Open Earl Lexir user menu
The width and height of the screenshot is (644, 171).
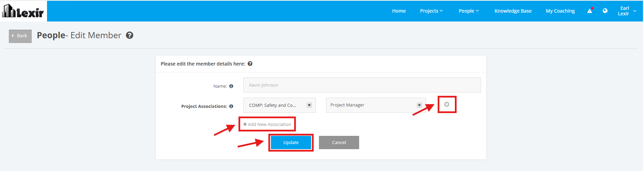coord(627,11)
